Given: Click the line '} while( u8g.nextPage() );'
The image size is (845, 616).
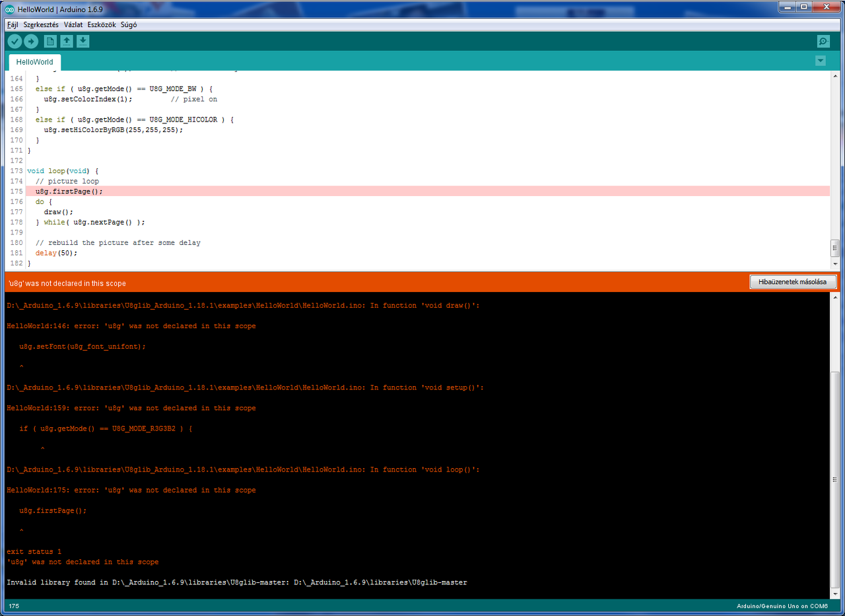Looking at the screenshot, I should (x=90, y=222).
